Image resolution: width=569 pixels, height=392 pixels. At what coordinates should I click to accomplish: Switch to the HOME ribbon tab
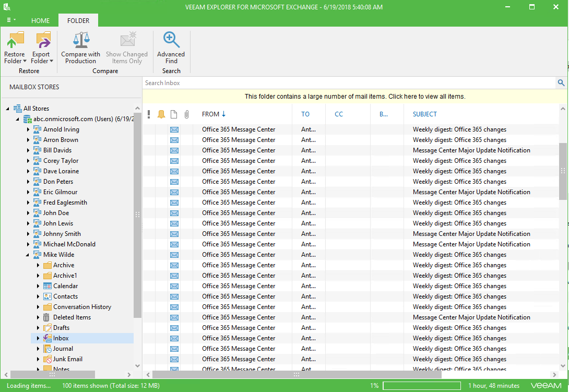coord(40,21)
